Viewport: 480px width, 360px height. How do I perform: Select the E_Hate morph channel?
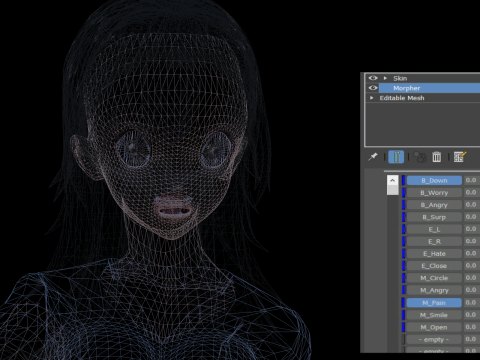point(434,254)
